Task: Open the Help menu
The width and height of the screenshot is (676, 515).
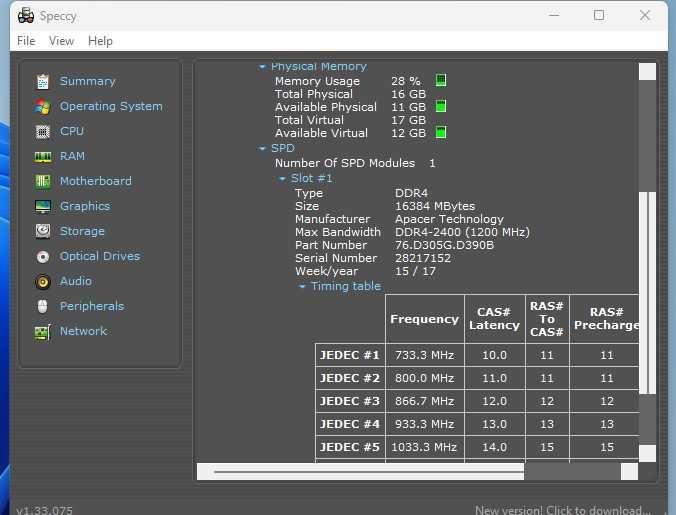Action: (100, 41)
